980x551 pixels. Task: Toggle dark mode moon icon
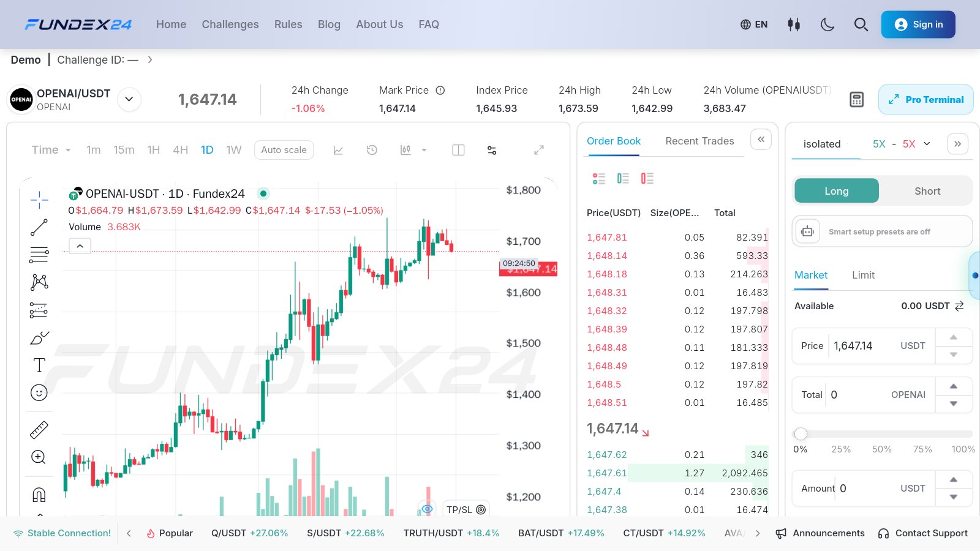point(827,24)
